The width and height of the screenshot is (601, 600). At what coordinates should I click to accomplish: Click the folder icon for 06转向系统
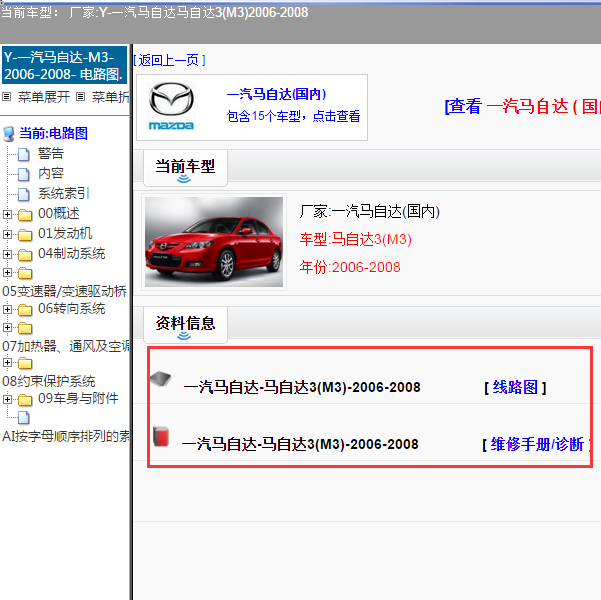[25, 310]
